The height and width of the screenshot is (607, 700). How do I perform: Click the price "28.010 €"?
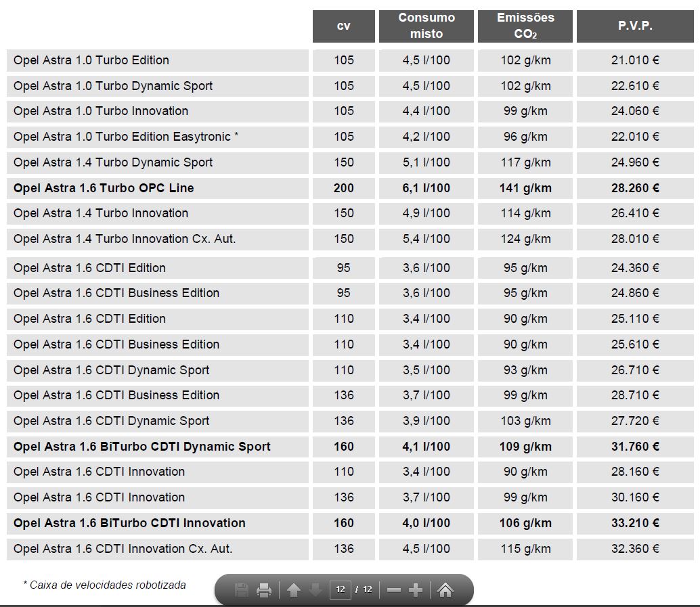[x=635, y=239]
